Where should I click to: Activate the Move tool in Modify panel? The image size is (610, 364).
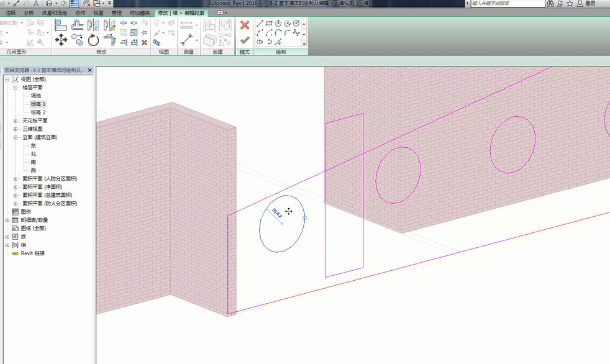(x=61, y=40)
